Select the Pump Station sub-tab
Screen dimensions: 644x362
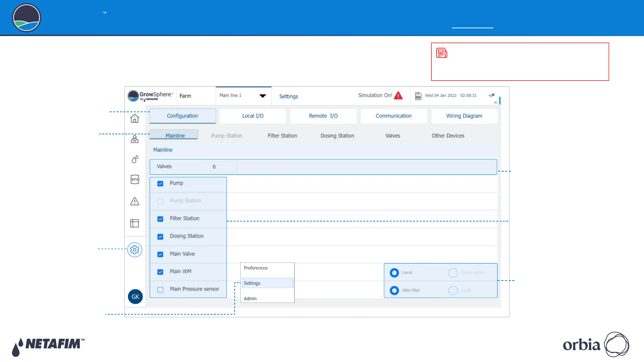tap(227, 136)
